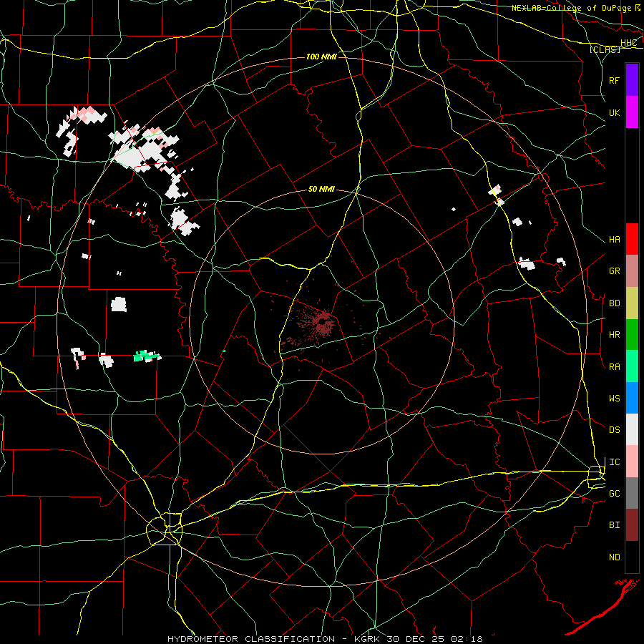Click the BD legend label
The width and height of the screenshot is (644, 644).
pos(615,303)
